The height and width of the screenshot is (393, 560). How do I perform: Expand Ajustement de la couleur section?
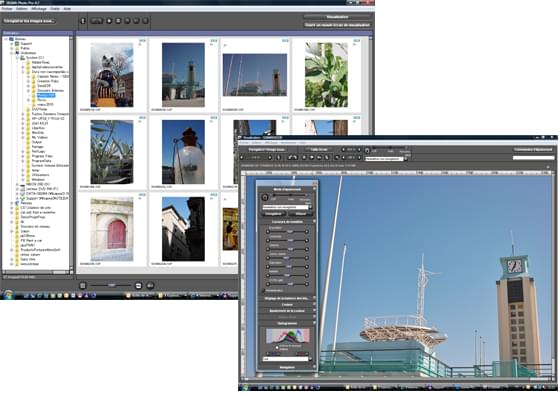(x=314, y=311)
